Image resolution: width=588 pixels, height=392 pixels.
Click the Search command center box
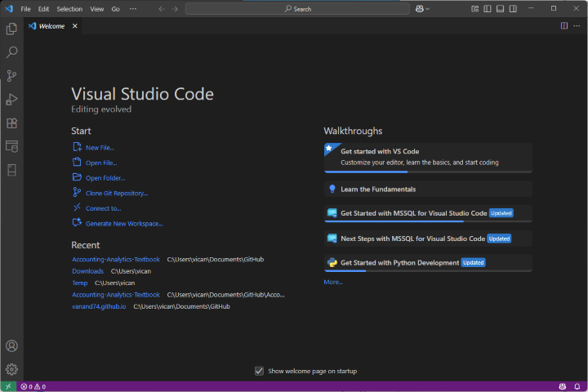point(297,9)
